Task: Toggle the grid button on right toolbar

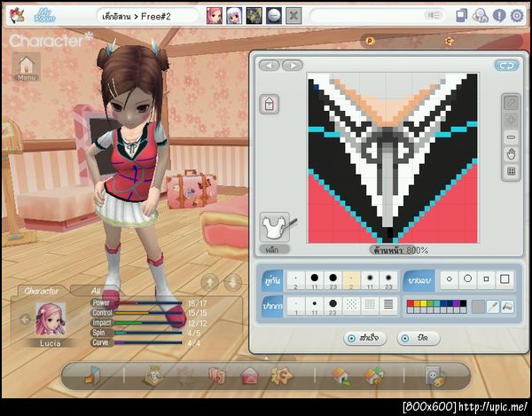Action: [x=512, y=171]
